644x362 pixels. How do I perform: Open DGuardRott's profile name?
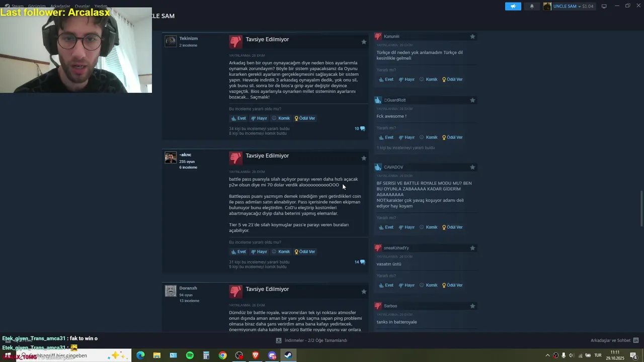395,100
